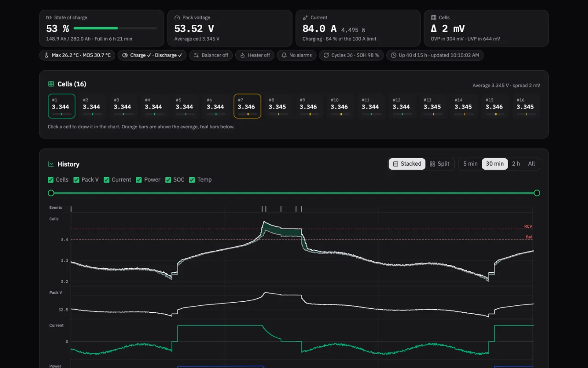Uncheck the Pack V series checkbox

coord(76,180)
